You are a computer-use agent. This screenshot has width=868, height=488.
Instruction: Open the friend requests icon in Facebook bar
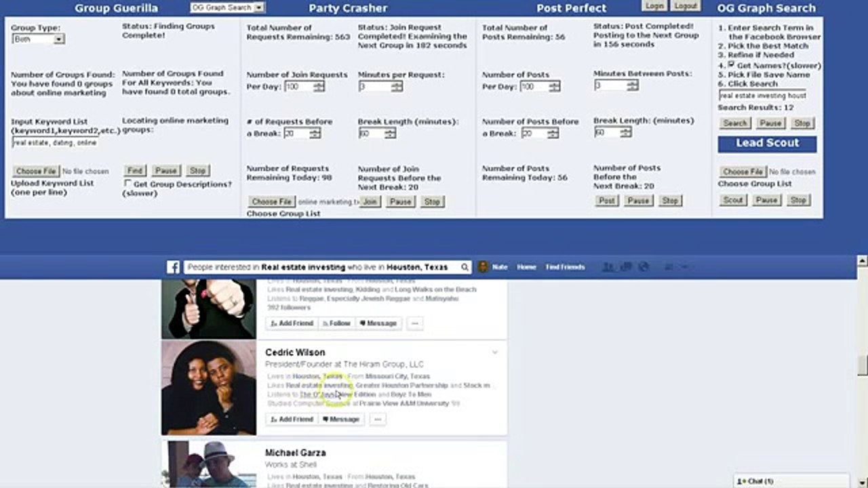click(x=609, y=267)
